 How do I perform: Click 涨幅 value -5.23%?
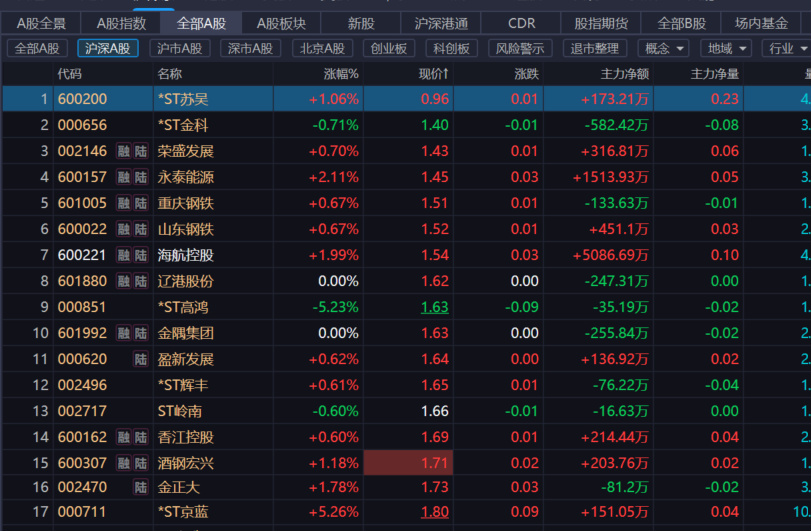click(335, 307)
